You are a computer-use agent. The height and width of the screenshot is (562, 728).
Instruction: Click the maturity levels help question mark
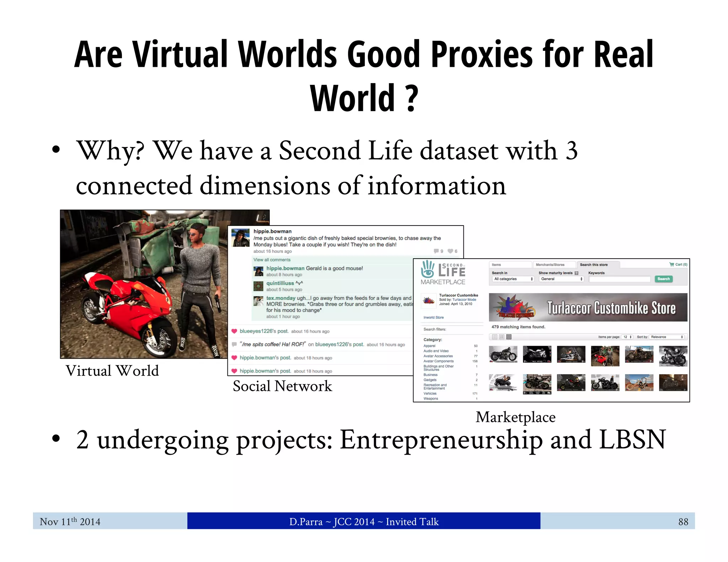tap(577, 273)
